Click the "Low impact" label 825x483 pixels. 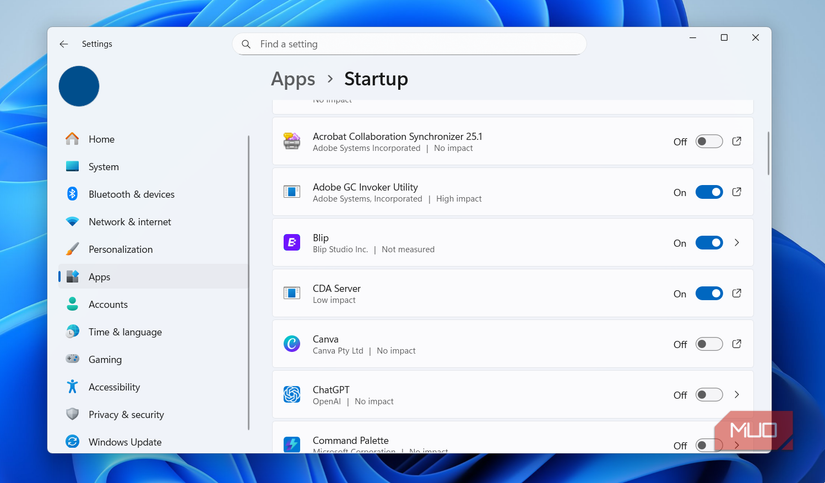334,300
